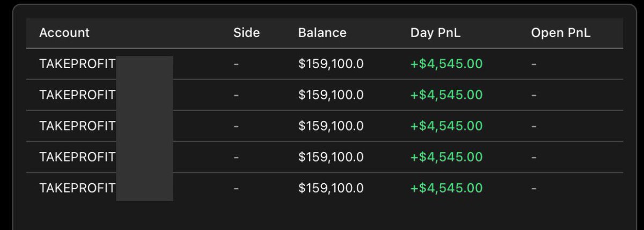Sort table by Balance header
Screen dimensions: 644x230
click(x=322, y=33)
